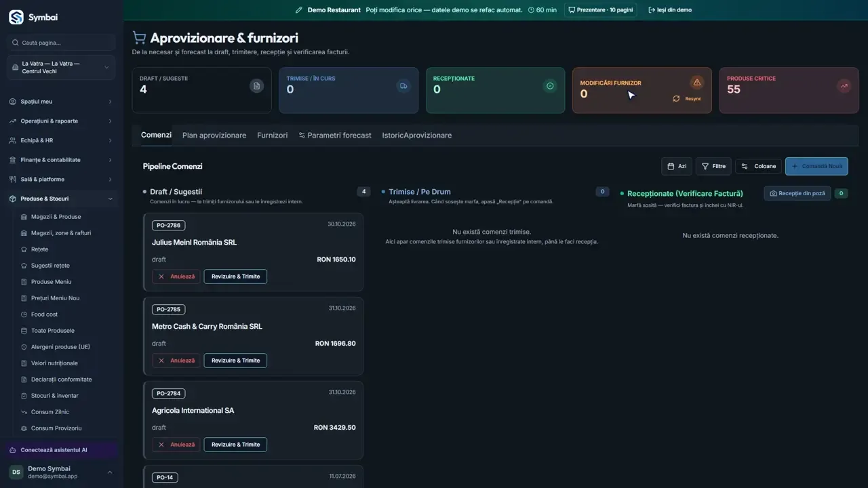Image resolution: width=868 pixels, height=488 pixels.
Task: Expand the Spațiul meu sidebar section
Action: 61,102
